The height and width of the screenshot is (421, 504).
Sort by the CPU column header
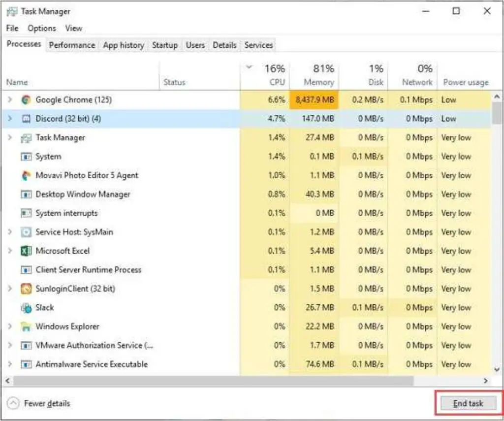[x=265, y=75]
